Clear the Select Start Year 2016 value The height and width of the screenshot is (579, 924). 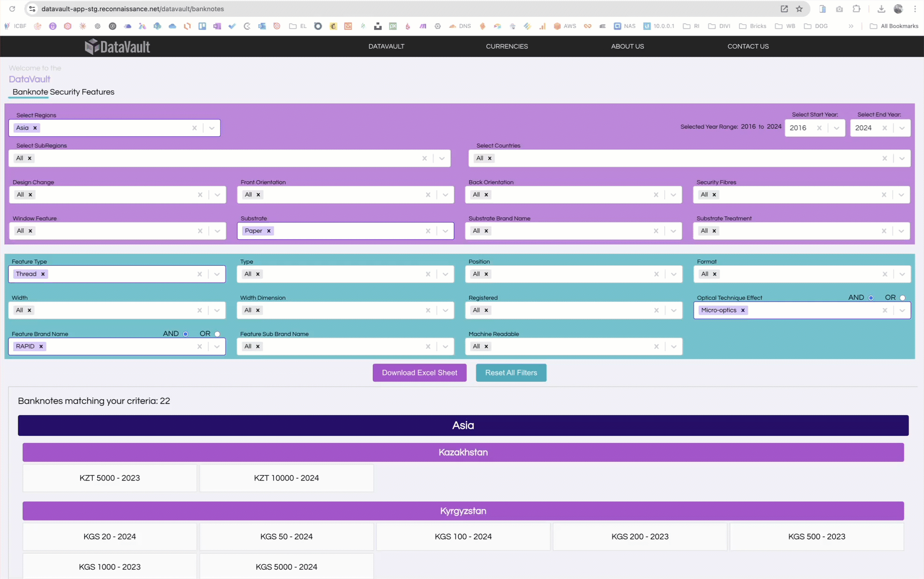820,127
